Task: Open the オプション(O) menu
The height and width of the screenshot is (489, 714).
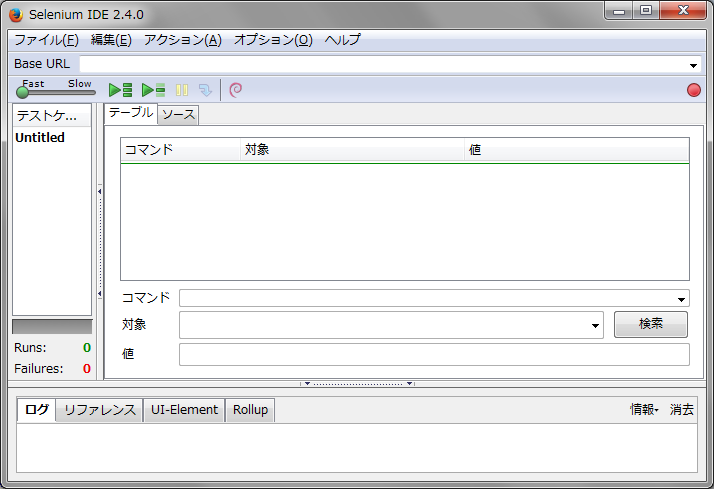Action: 273,40
